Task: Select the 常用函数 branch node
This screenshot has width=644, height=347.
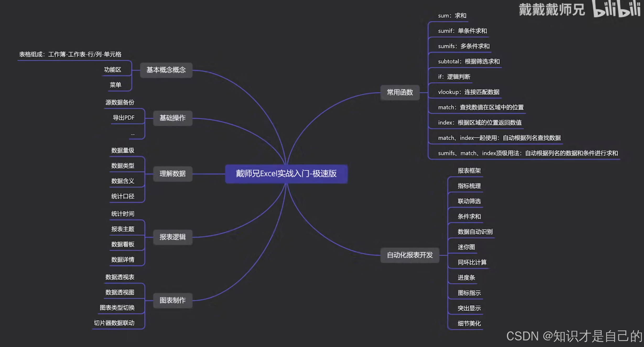Action: (400, 92)
